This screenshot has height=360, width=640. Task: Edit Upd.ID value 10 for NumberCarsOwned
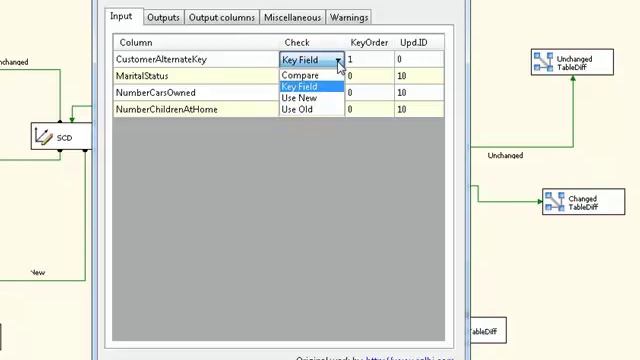(419, 93)
